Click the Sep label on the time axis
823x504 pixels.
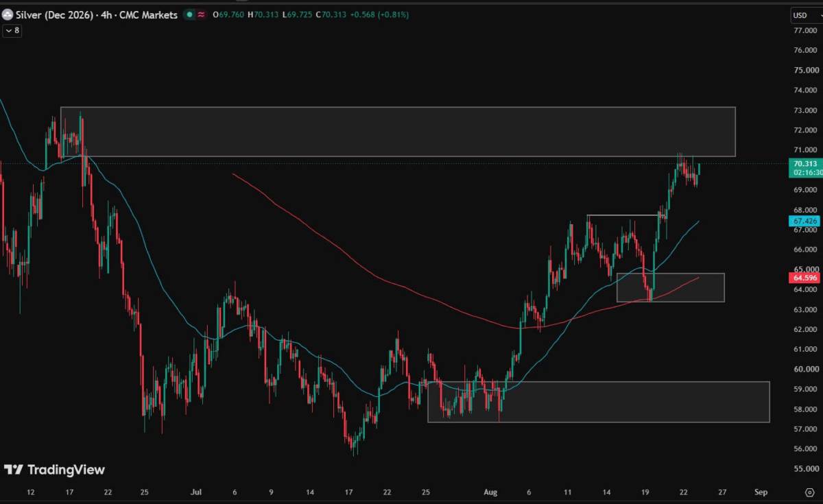coord(760,492)
